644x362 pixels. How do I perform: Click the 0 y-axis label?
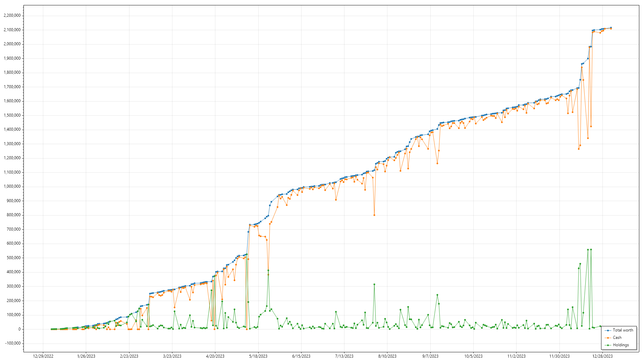pyautogui.click(x=19, y=329)
